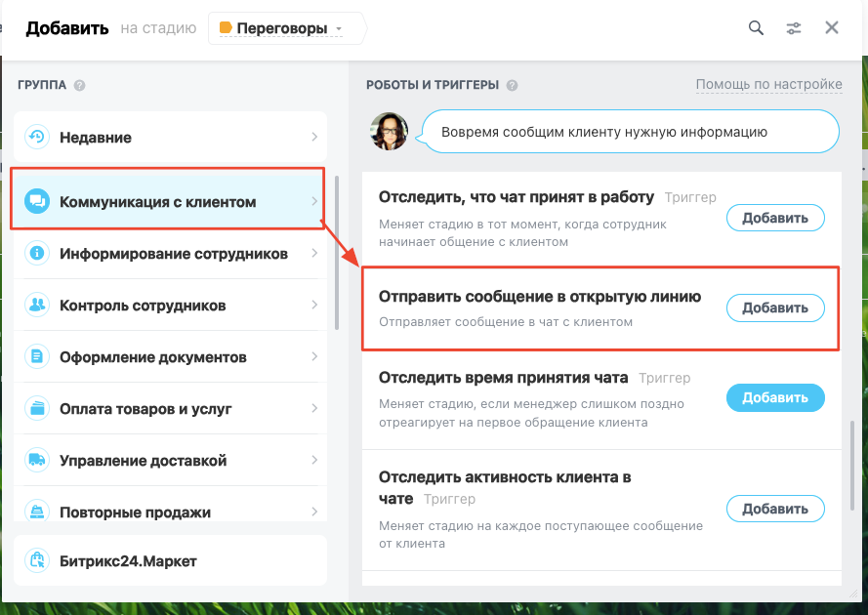Viewport: 868px width, 615px height.
Task: Click the Недавние clock icon
Action: point(37,137)
